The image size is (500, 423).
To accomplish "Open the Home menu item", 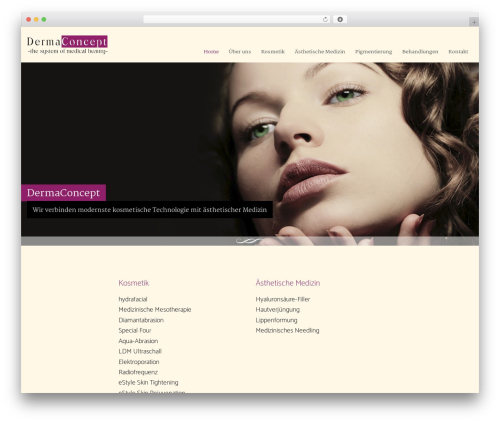I will click(211, 52).
